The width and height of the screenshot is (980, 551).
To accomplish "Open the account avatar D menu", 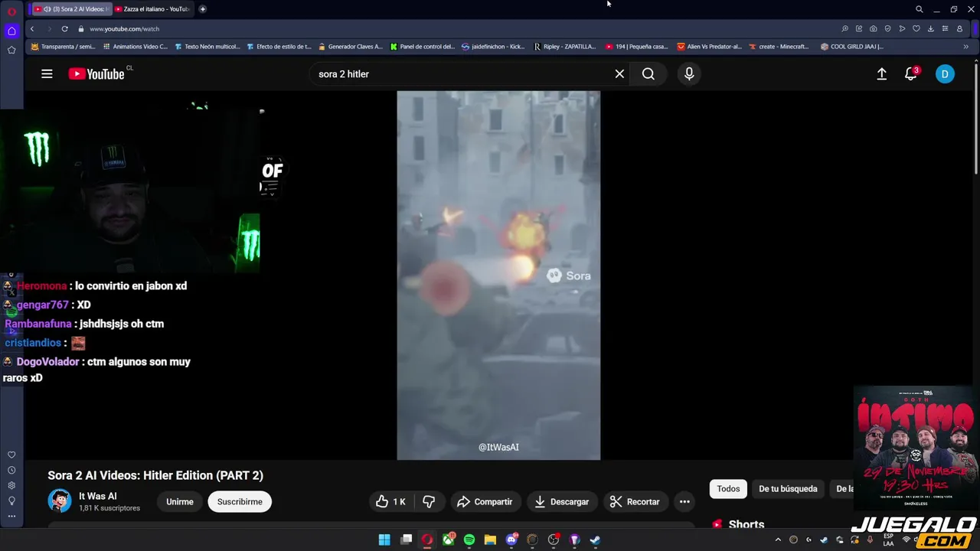I will click(945, 73).
